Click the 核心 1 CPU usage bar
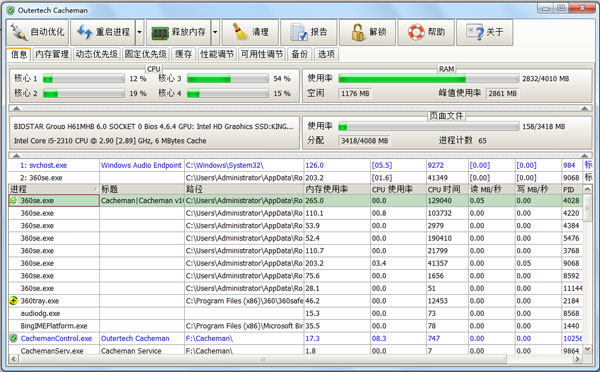 coord(84,79)
